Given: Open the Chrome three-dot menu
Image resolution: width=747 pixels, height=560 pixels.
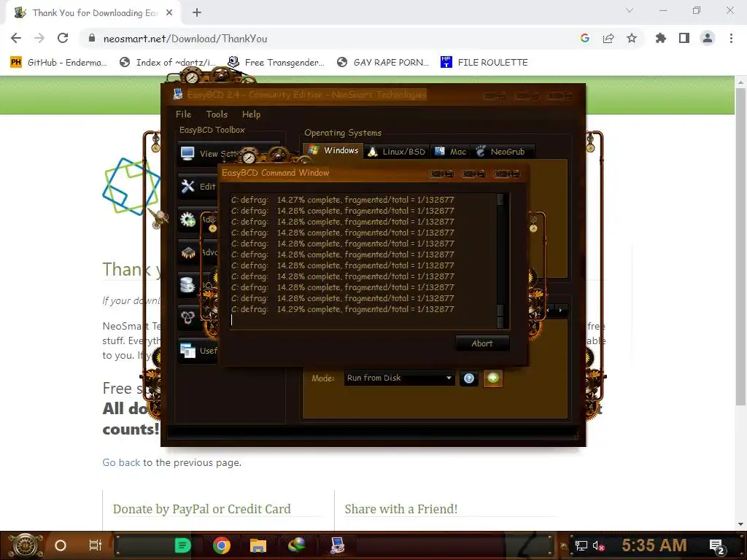Looking at the screenshot, I should (x=731, y=38).
